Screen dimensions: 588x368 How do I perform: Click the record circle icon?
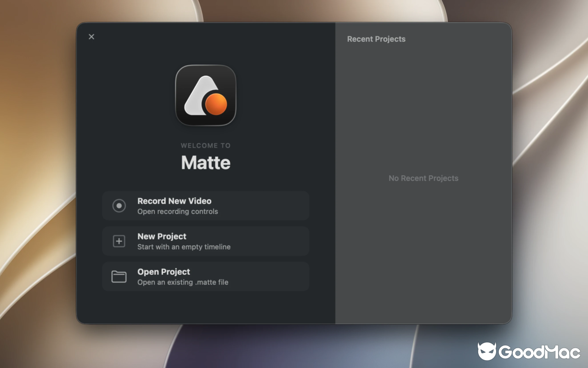[x=119, y=206]
